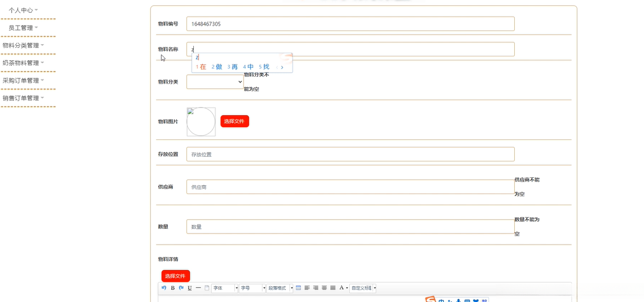Click the 供应商不能为空 validation message
Screen dimensions: 644x302
coord(527,187)
